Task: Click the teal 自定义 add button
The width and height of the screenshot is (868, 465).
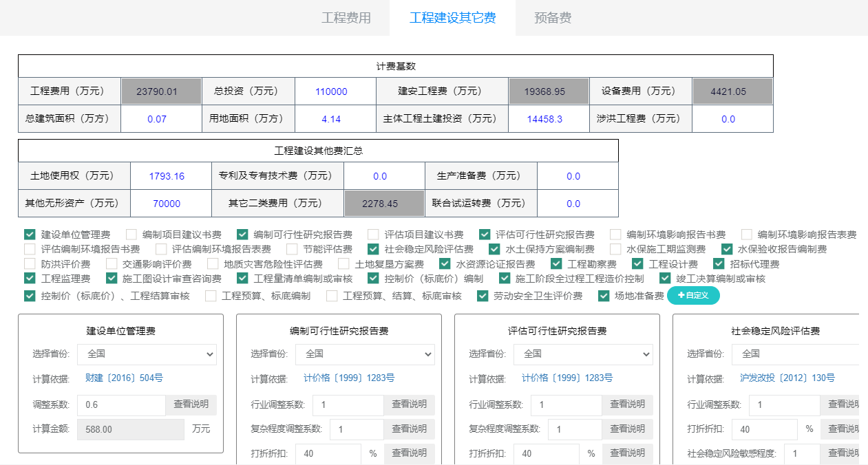Action: click(693, 296)
